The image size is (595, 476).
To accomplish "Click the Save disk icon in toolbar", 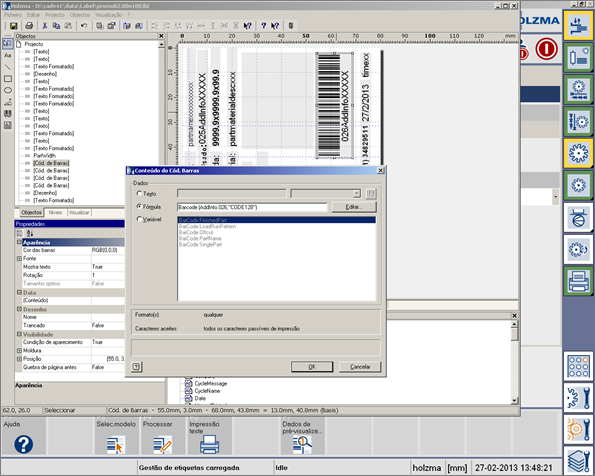I will [x=14, y=26].
